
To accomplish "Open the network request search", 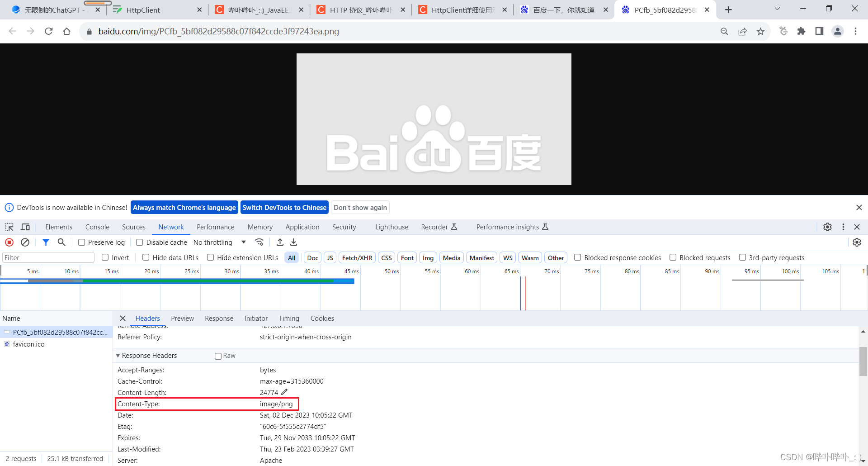I will point(61,242).
